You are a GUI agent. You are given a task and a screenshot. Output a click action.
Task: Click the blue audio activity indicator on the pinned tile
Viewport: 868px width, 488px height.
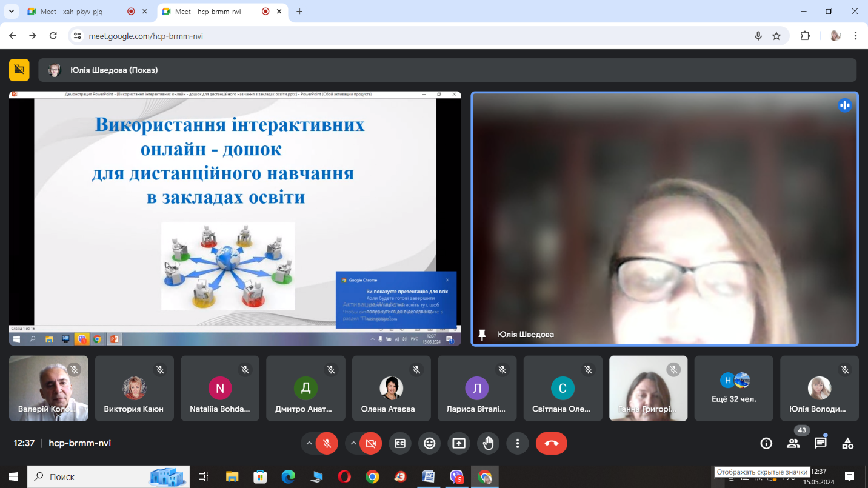(x=844, y=105)
